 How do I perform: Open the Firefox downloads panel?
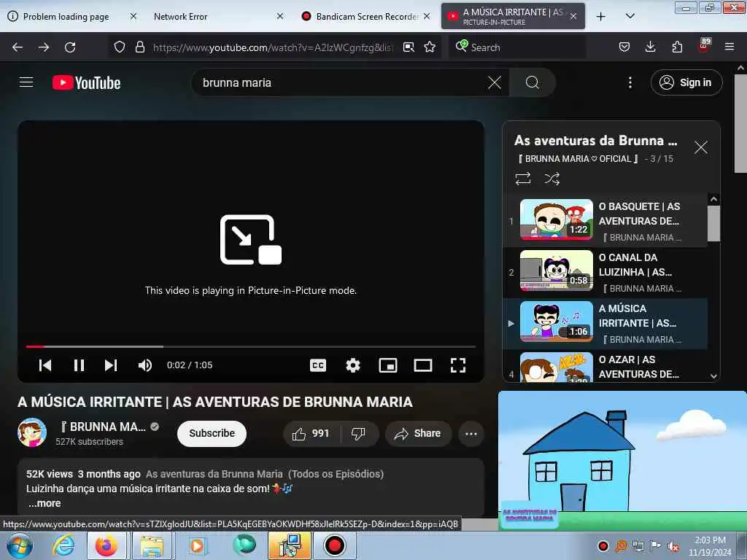pyautogui.click(x=650, y=47)
